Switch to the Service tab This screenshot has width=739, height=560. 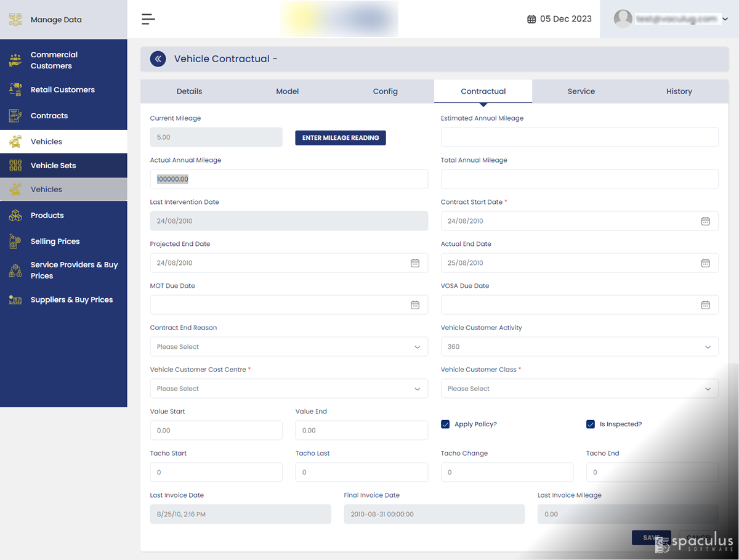tap(581, 91)
